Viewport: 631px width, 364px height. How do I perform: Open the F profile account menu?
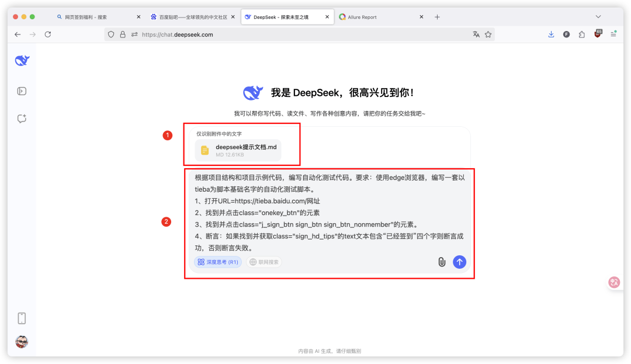coord(566,34)
